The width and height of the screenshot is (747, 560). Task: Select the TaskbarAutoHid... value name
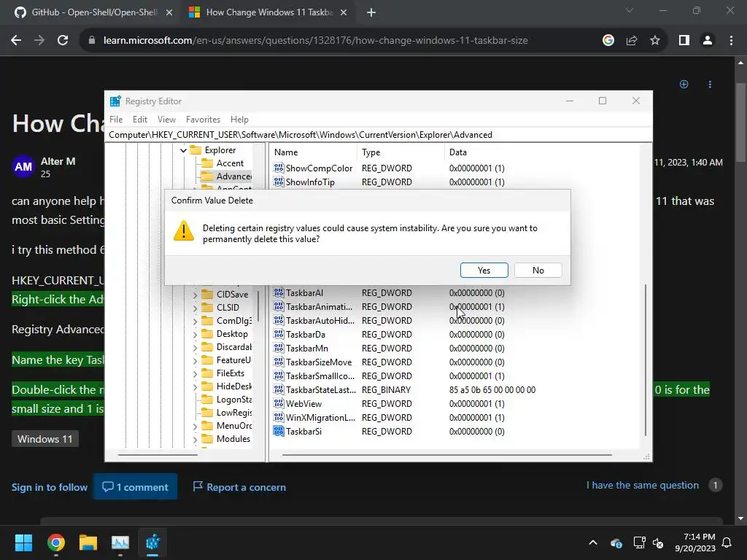[320, 321]
